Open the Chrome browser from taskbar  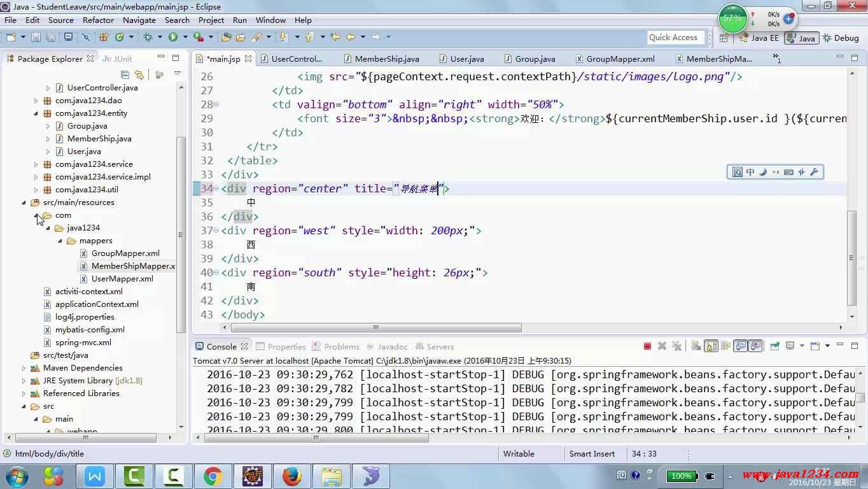pyautogui.click(x=213, y=476)
